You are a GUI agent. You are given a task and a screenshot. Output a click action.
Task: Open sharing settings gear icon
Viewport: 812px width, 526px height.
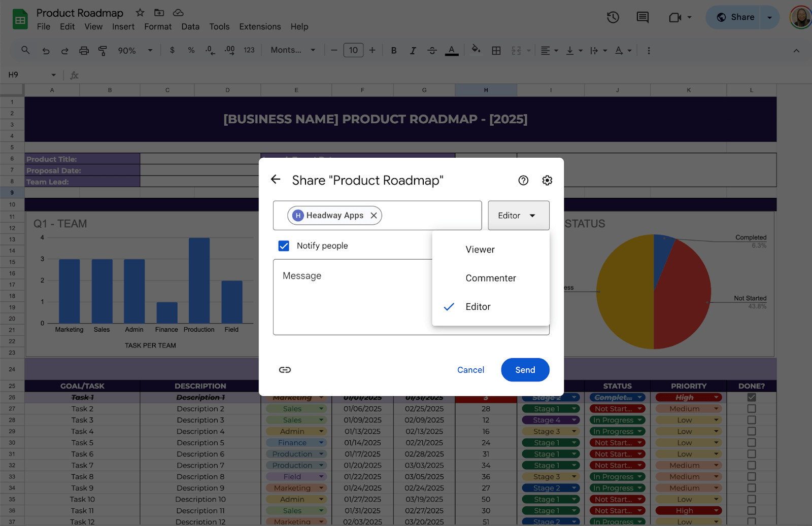pyautogui.click(x=547, y=181)
